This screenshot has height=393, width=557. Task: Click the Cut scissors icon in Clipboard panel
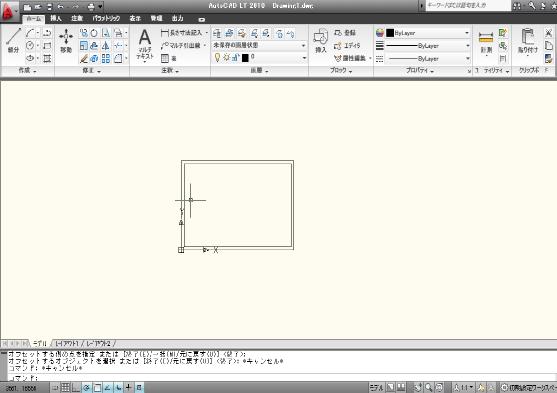[x=548, y=33]
